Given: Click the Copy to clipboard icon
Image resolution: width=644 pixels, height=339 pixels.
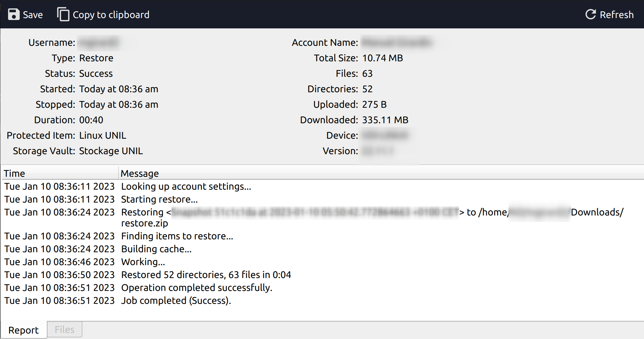Looking at the screenshot, I should pyautogui.click(x=63, y=15).
